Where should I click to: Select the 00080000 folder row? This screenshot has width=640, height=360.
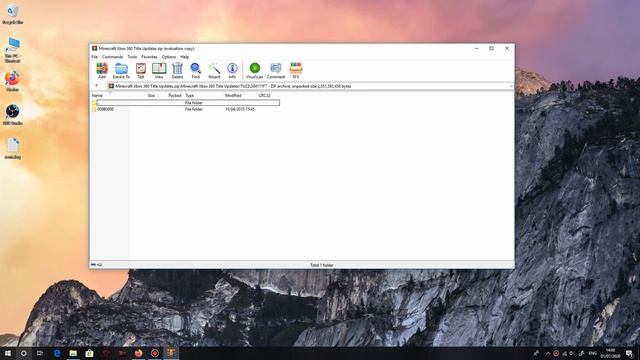point(186,109)
